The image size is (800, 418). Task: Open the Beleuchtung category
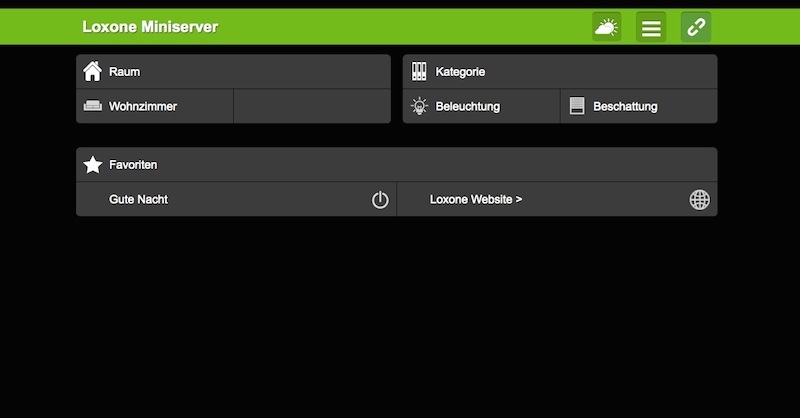pos(468,106)
